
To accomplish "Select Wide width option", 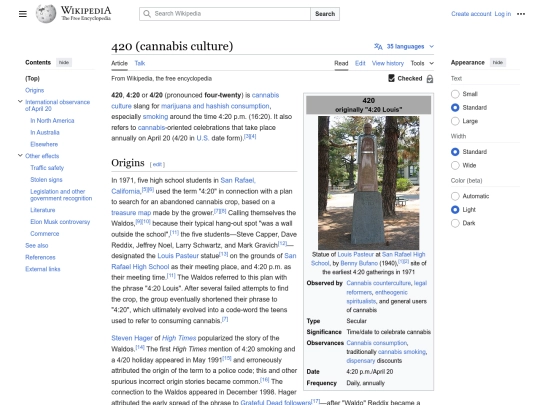I will tap(455, 165).
